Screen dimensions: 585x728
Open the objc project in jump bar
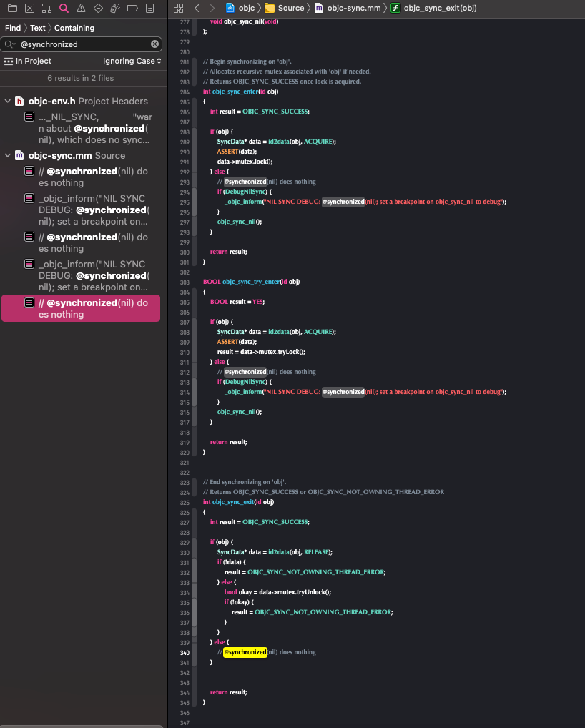240,8
